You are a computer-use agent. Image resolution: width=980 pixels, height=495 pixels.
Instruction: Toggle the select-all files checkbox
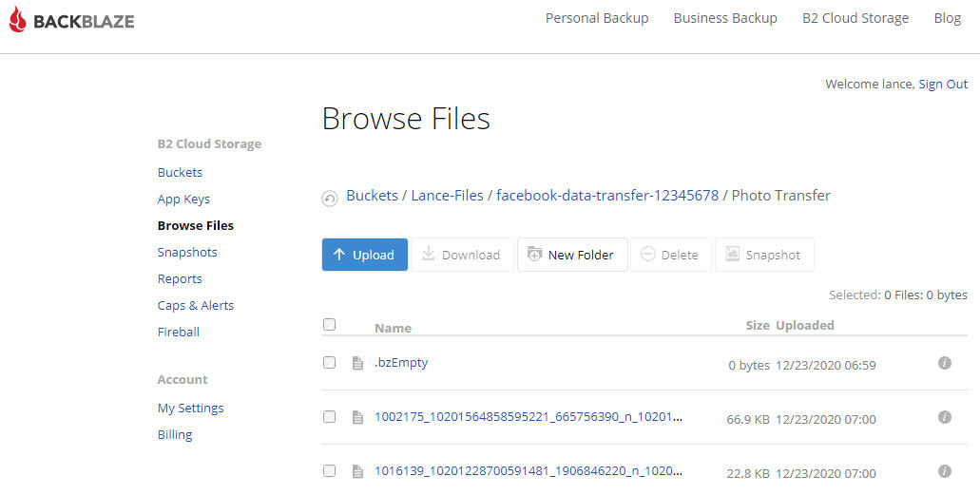[330, 324]
